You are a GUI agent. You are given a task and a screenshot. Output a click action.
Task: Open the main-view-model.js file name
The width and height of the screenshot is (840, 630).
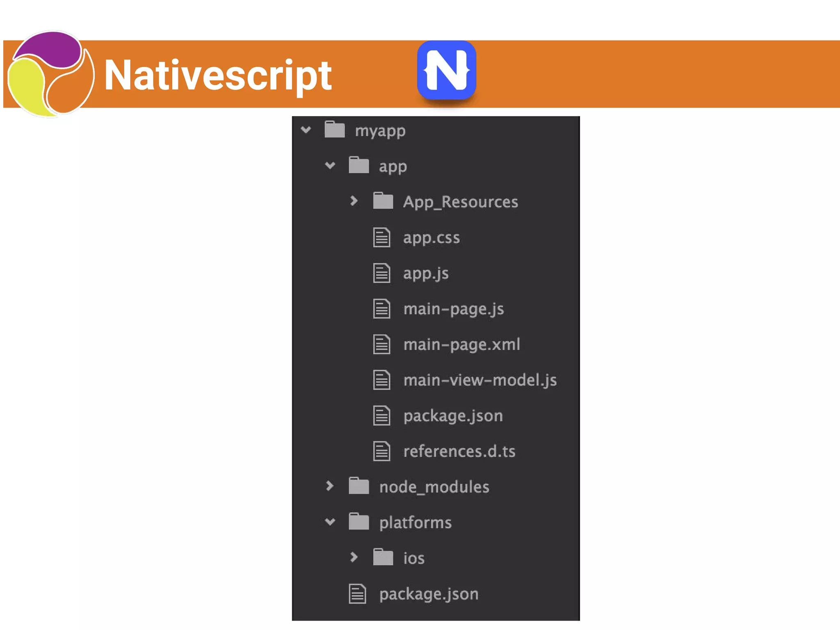point(480,380)
